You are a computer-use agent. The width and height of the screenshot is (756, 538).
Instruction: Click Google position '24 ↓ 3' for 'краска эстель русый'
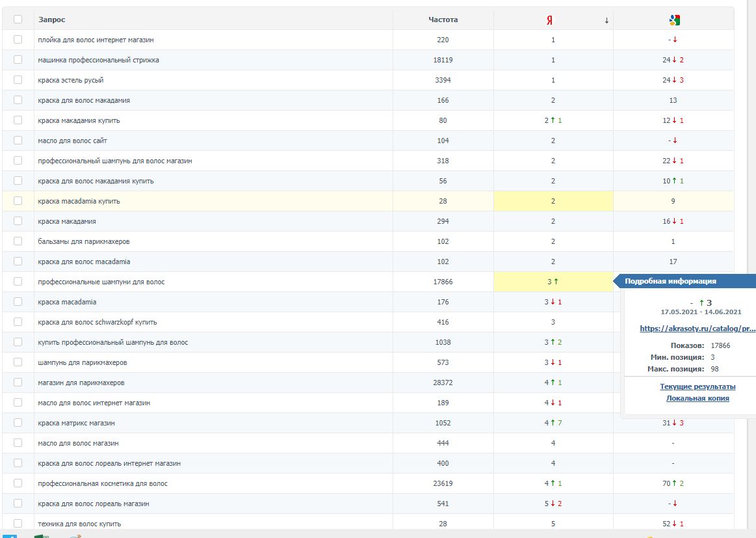(x=673, y=80)
